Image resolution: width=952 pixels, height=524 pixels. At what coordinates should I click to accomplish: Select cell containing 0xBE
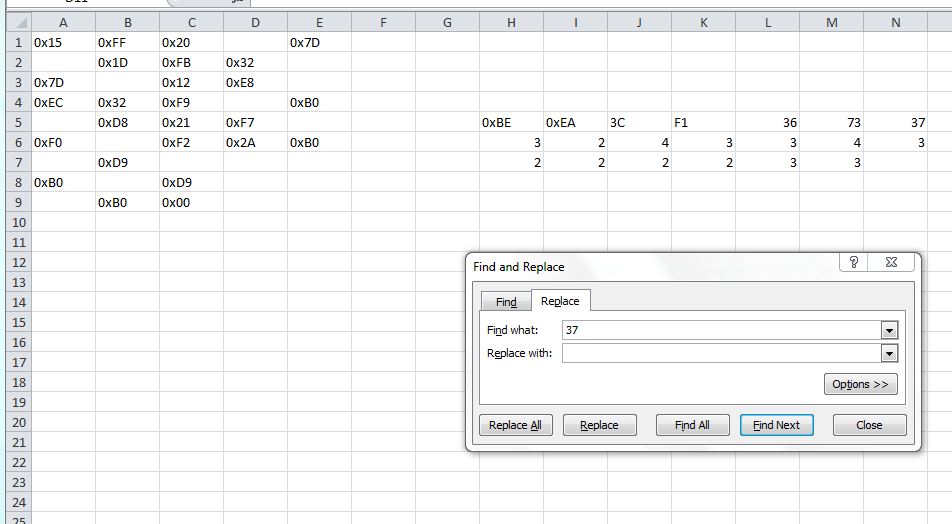click(x=511, y=123)
